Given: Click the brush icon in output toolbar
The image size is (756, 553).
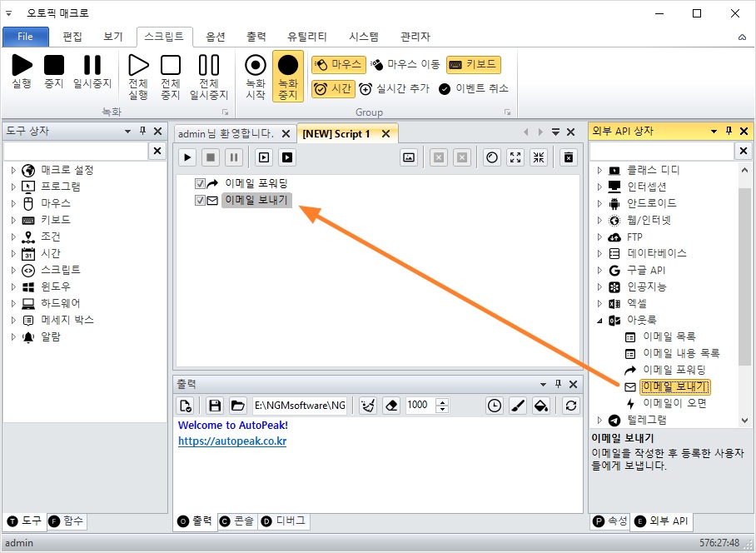Looking at the screenshot, I should coord(518,406).
